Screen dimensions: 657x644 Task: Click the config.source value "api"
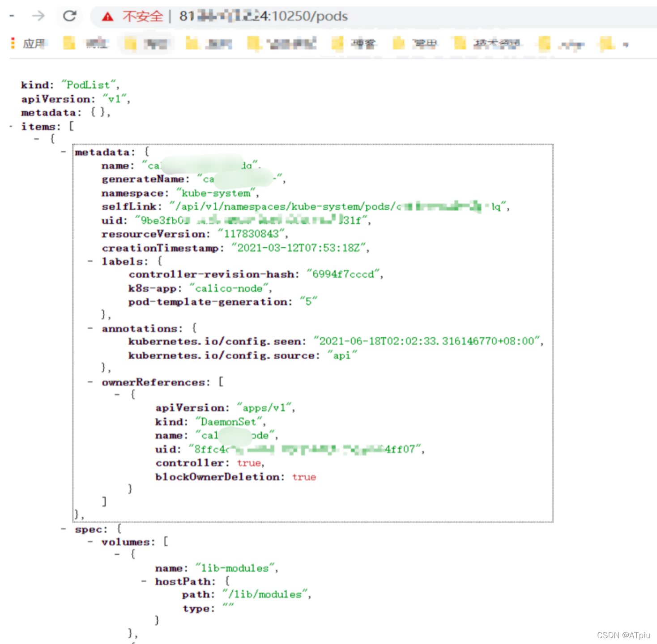tap(342, 355)
